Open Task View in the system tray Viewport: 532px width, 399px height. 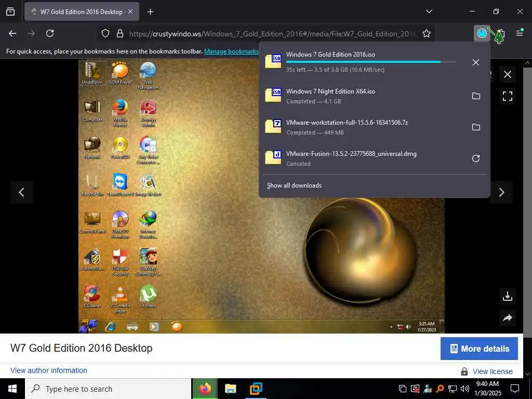403,389
